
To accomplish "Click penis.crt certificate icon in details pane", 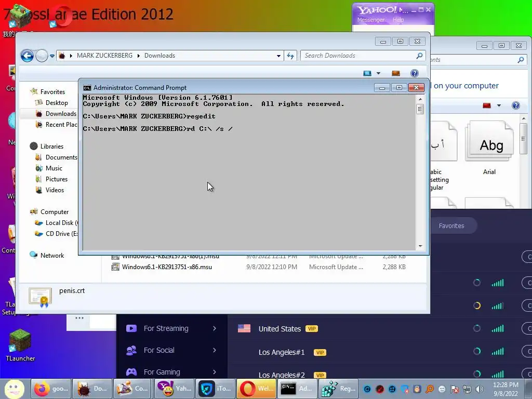I will [40, 297].
